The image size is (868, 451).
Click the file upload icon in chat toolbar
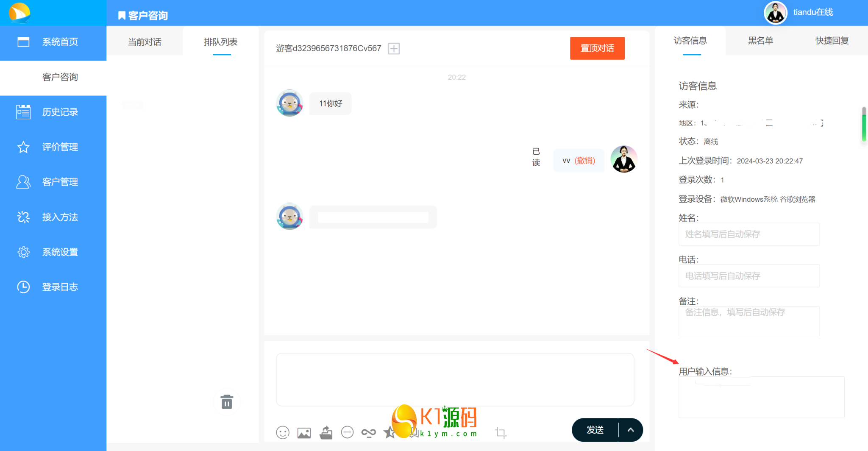tap(326, 432)
